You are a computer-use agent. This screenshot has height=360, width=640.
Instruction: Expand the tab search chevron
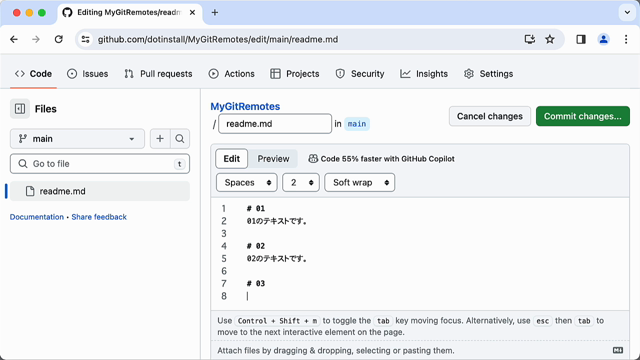[x=627, y=13]
